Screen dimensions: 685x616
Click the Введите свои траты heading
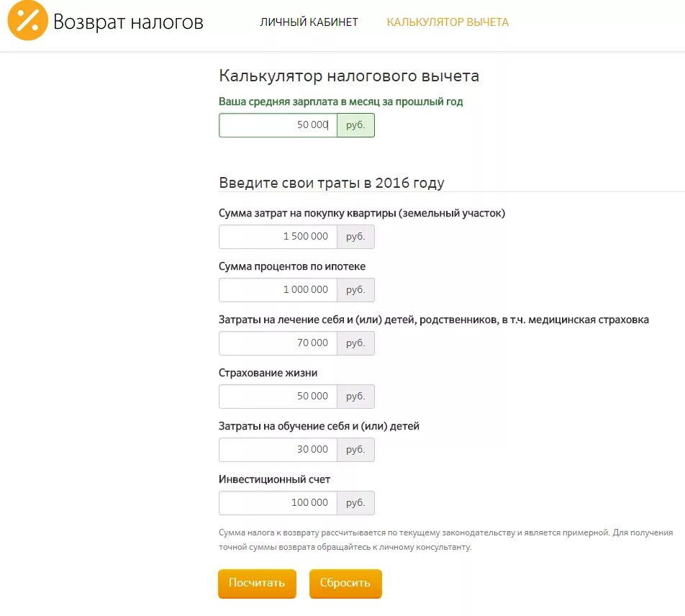click(332, 183)
